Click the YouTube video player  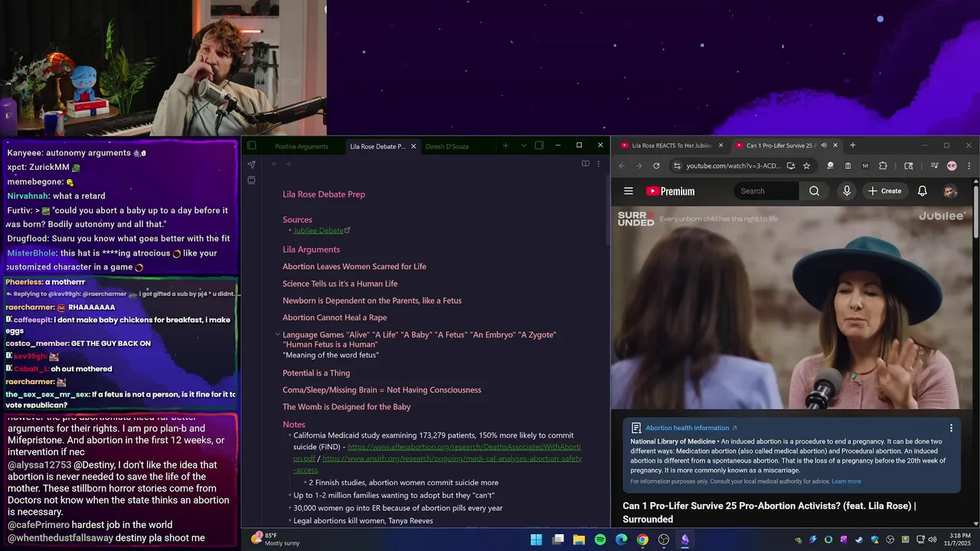click(x=792, y=308)
